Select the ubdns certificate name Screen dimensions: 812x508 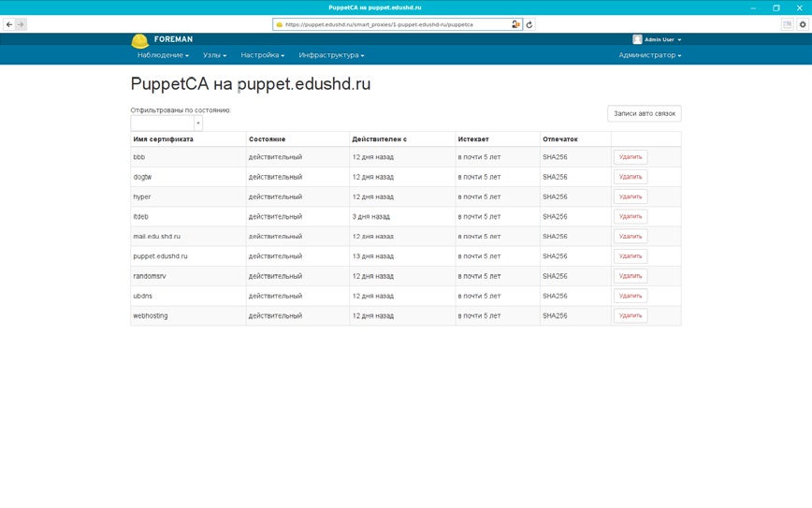(143, 296)
